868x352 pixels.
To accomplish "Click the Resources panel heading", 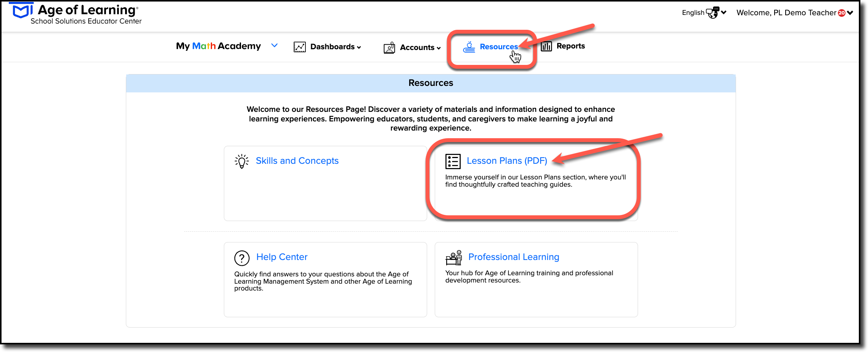I will [431, 83].
